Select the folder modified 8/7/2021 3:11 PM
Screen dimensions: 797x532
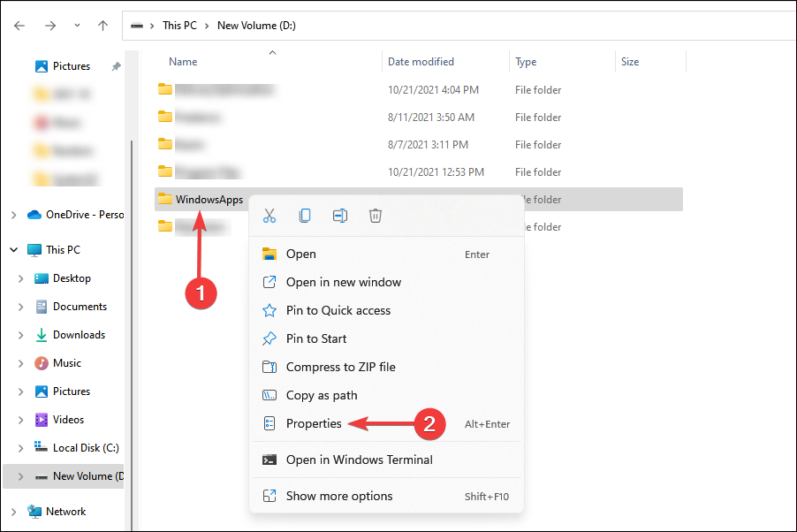418,144
